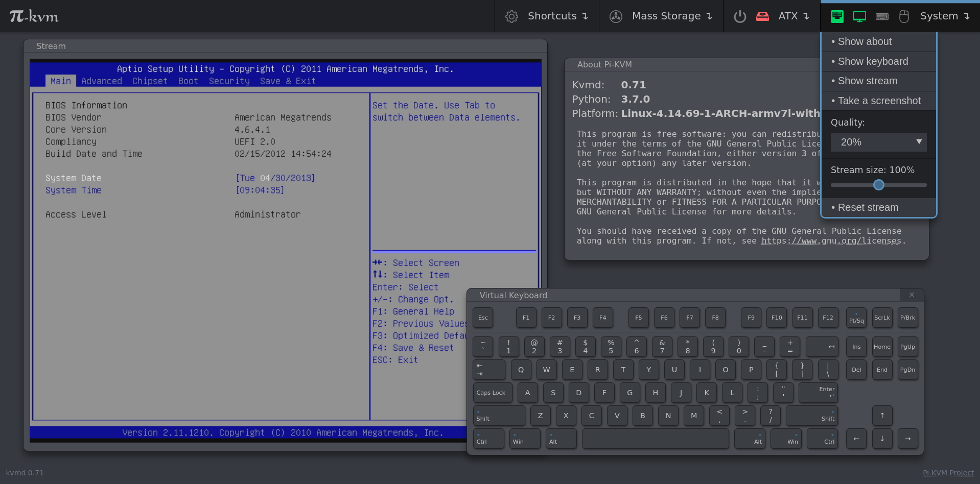Screen dimensions: 980x484
Task: Select "Take a screenshot" from System menu
Action: [x=879, y=101]
